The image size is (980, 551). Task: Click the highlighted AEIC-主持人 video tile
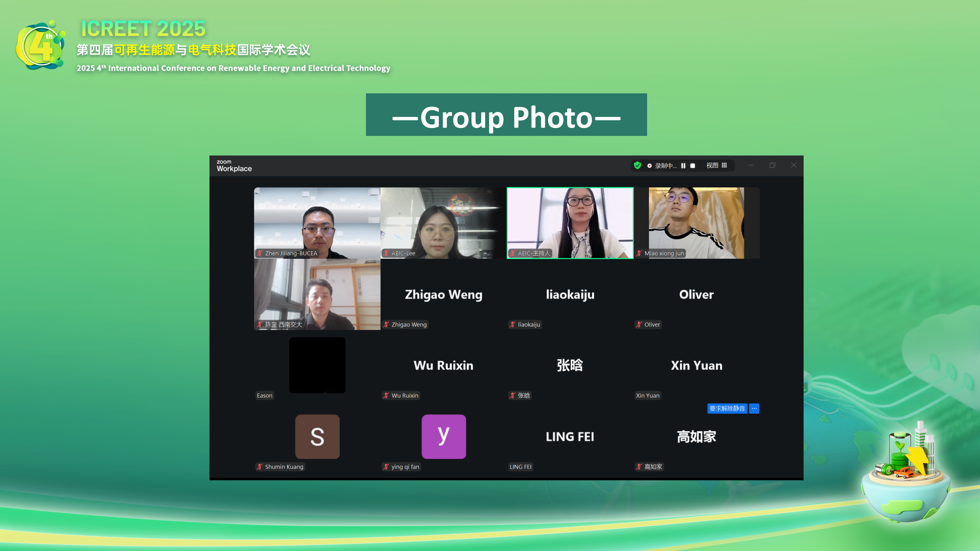(x=570, y=223)
